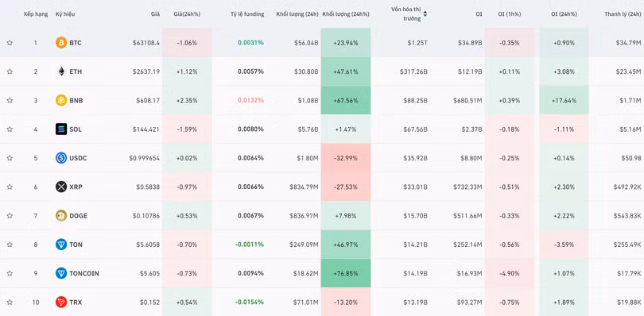Click rank number 10 for TRX
The height and width of the screenshot is (316, 644).
pos(36,302)
